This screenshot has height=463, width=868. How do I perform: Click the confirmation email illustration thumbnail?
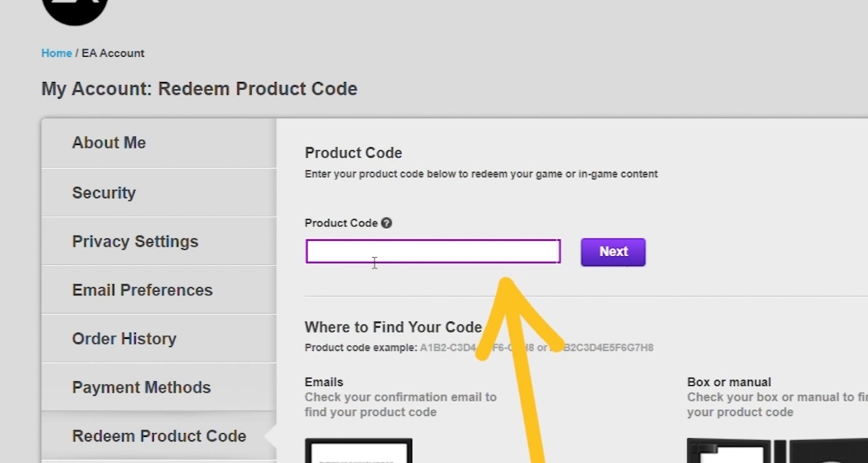click(358, 451)
